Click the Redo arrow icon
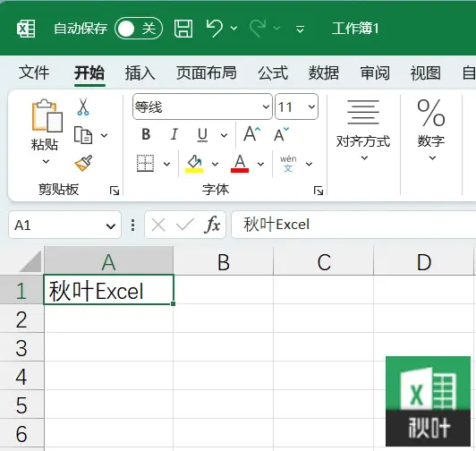 click(258, 29)
